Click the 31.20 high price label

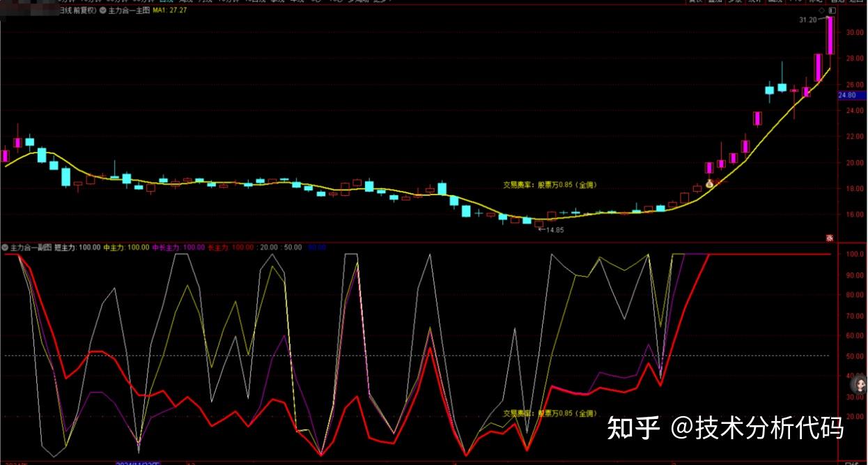[x=808, y=21]
